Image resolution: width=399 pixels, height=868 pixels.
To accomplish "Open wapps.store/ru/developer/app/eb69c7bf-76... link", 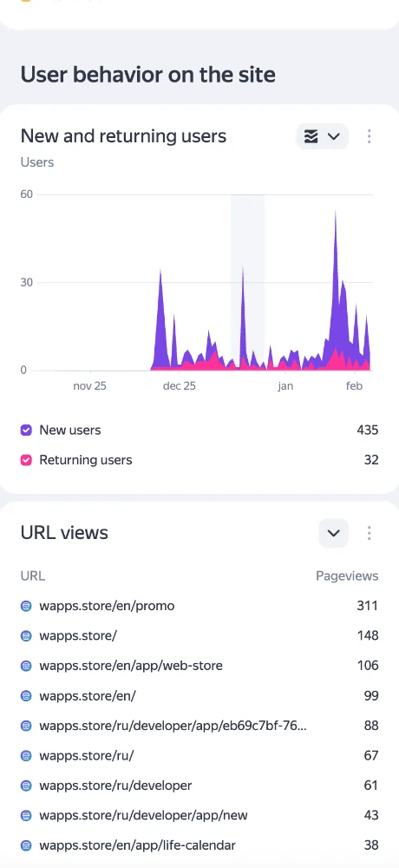I will coord(173,726).
